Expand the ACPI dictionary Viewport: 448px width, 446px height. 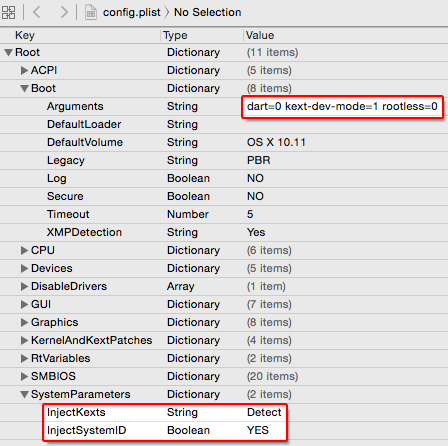pos(24,70)
